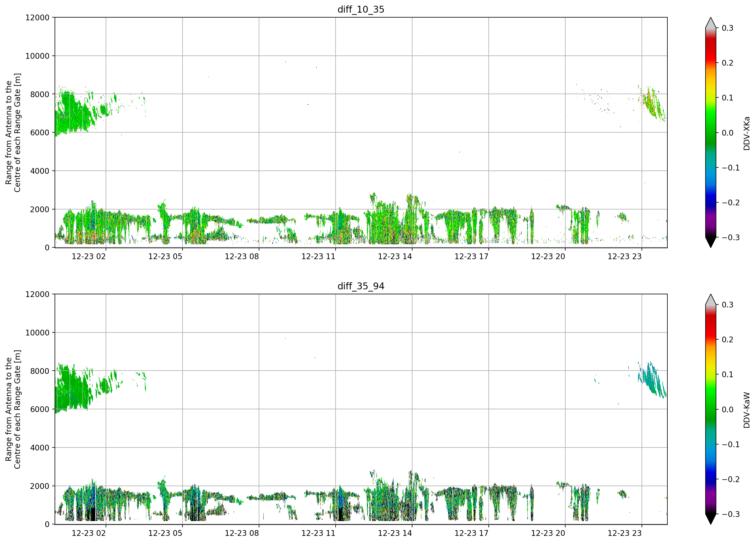
Task: Click the black lower arrow of DDV-XKa colorbar
Action: [x=711, y=242]
